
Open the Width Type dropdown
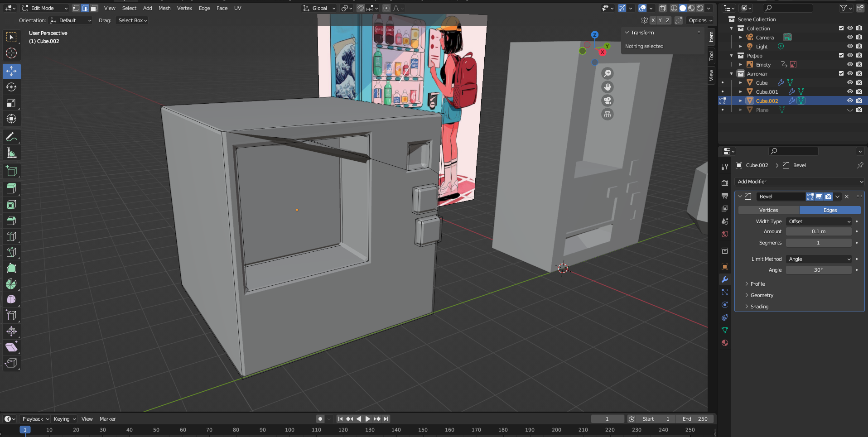tap(819, 221)
